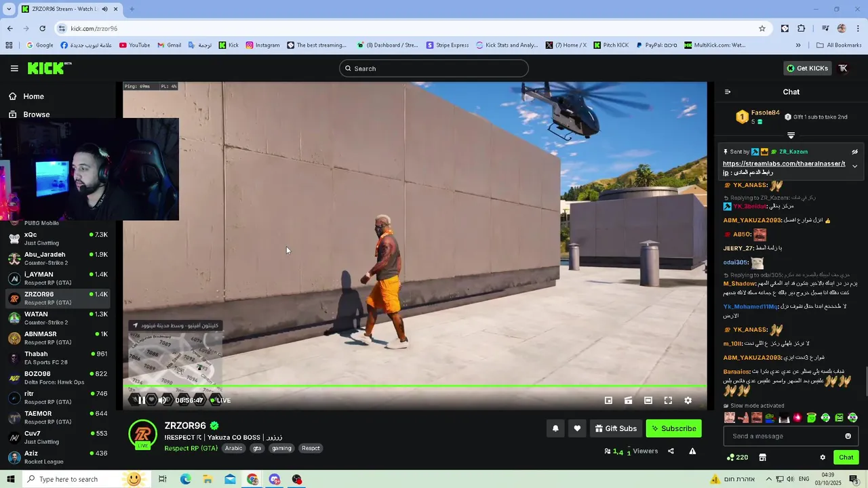The height and width of the screenshot is (488, 868).
Task: Expand the gift leaderboard arrow
Action: pos(791,136)
